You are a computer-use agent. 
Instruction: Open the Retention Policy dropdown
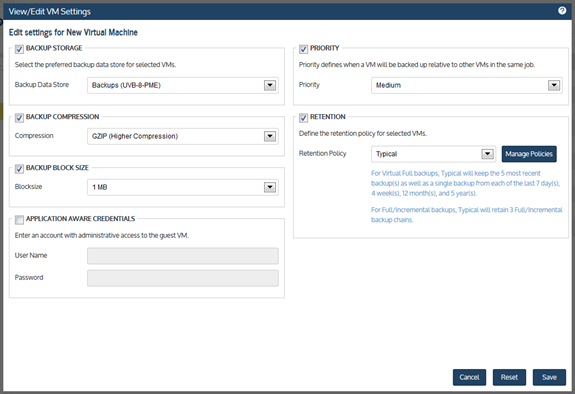(x=433, y=154)
